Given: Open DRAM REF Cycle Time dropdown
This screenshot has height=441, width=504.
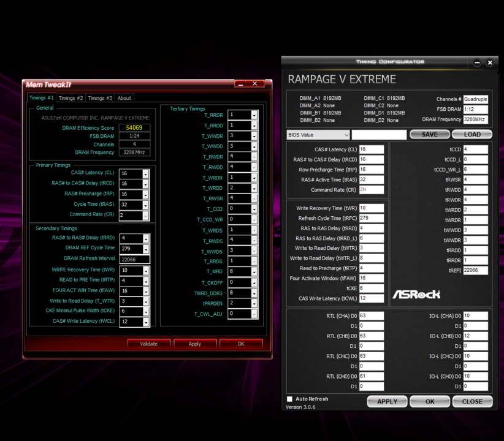Looking at the screenshot, I should click(146, 249).
